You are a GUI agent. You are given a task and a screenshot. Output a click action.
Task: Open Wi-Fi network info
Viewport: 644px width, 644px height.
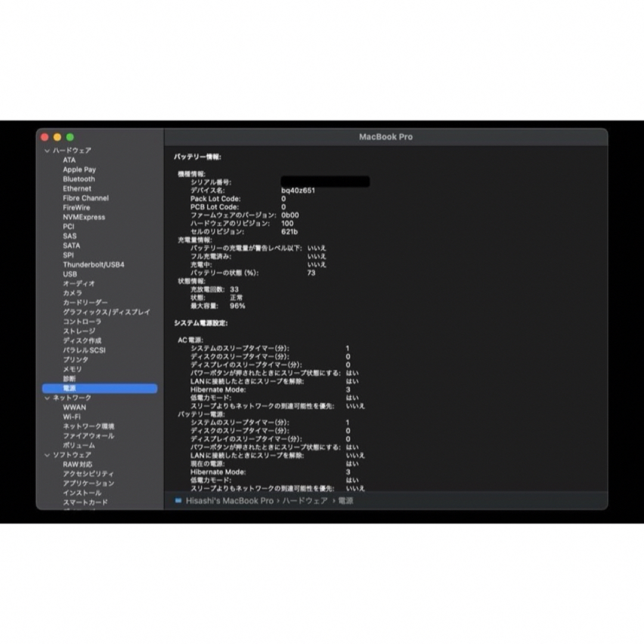pyautogui.click(x=72, y=417)
